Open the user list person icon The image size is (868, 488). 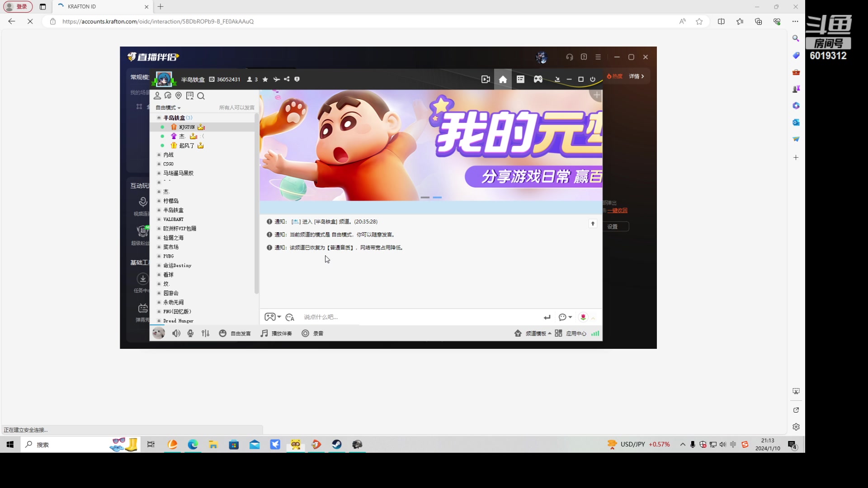(157, 96)
